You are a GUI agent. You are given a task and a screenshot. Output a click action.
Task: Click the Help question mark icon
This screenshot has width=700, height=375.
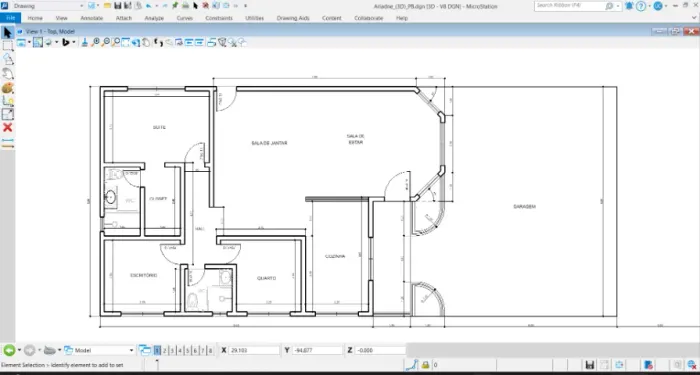tap(641, 6)
